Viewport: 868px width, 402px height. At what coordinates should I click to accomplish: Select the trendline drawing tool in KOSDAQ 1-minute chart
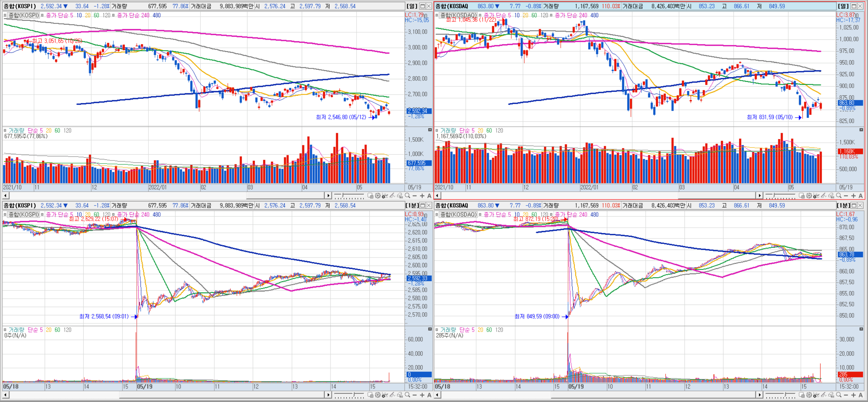click(824, 395)
